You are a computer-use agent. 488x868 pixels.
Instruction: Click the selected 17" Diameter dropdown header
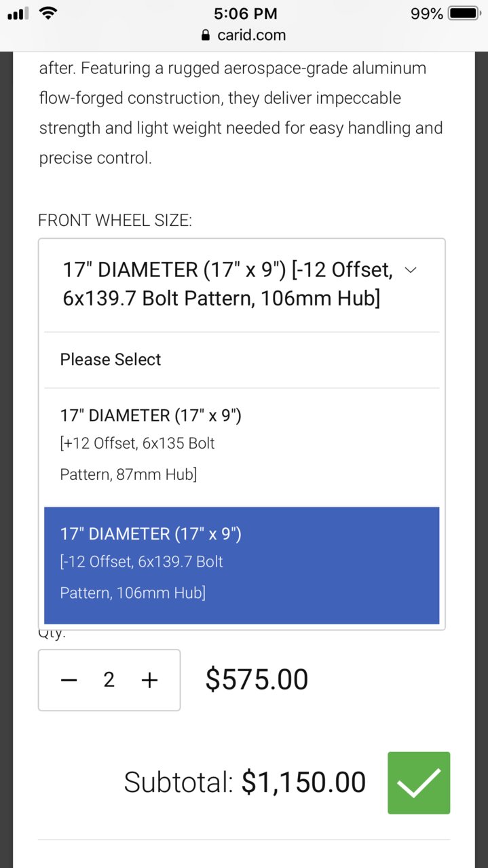[x=242, y=285]
